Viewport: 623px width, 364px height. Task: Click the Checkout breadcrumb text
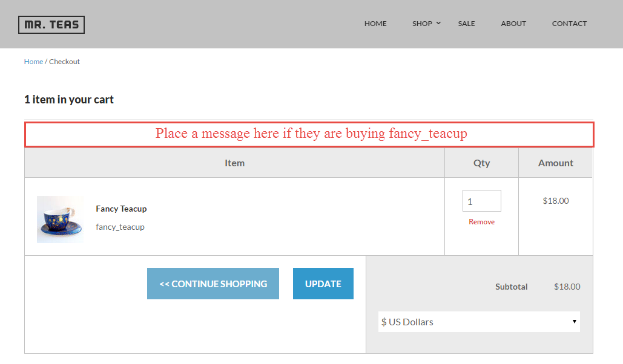click(x=64, y=62)
